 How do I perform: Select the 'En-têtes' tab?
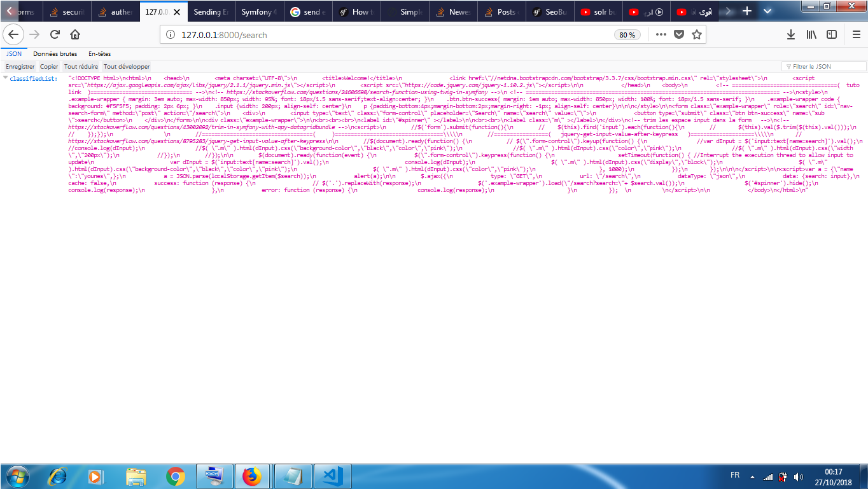tap(99, 55)
